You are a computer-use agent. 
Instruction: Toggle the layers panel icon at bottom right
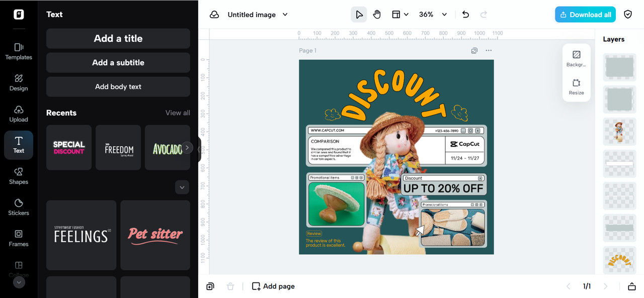[632, 286]
